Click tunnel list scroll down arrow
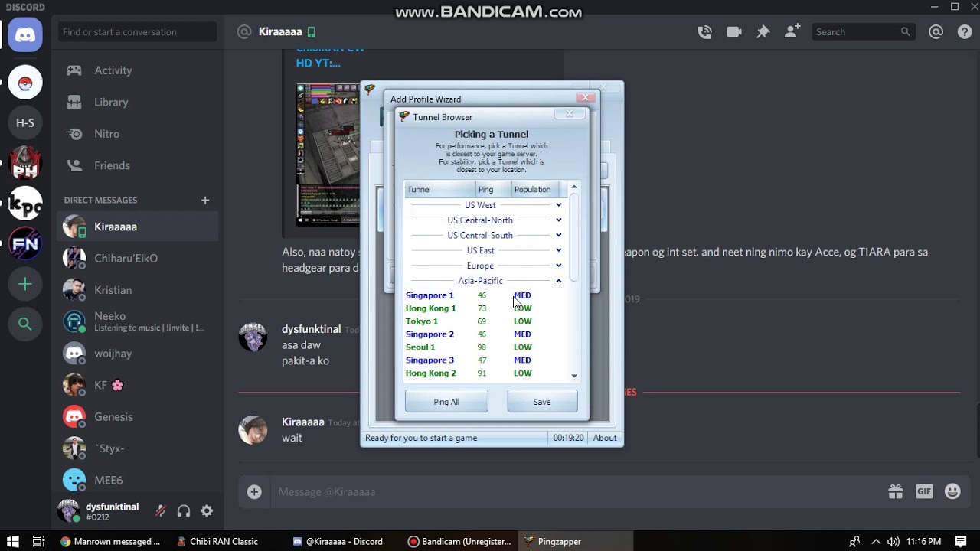 [574, 376]
